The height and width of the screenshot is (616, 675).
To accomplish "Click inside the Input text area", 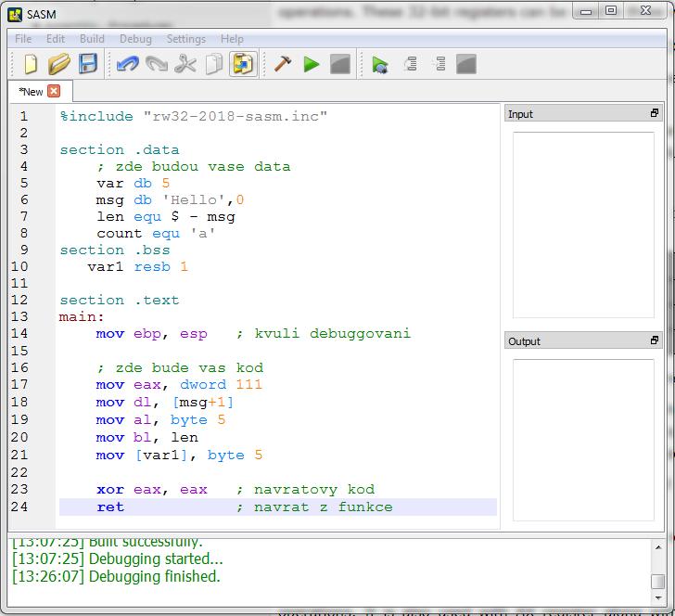I will [583, 225].
